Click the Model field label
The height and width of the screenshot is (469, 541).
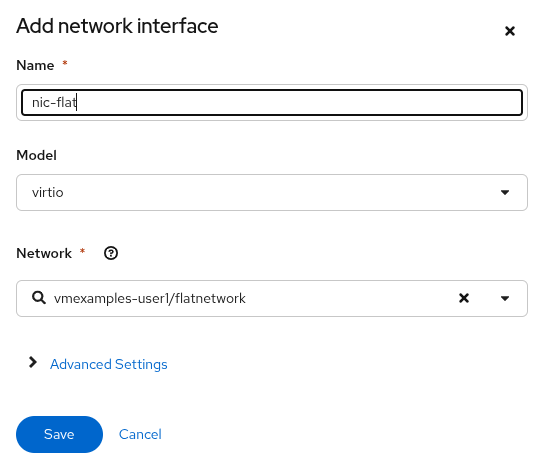36,155
